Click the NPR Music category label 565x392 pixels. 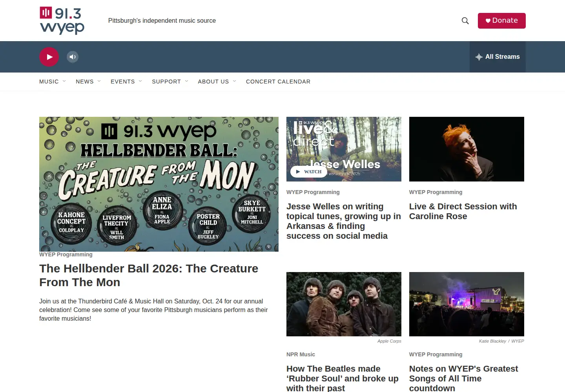pos(301,354)
